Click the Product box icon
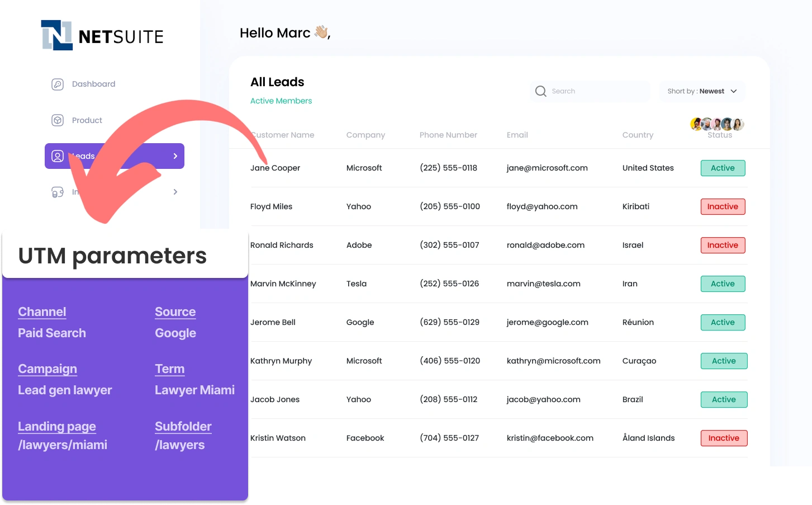 (x=58, y=120)
